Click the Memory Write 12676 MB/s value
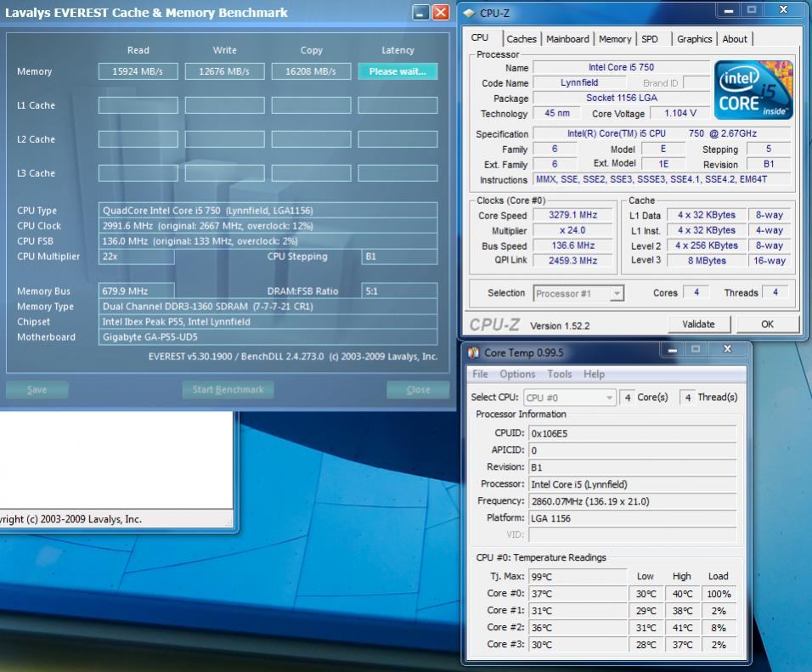The width and height of the screenshot is (812, 672). 225,71
